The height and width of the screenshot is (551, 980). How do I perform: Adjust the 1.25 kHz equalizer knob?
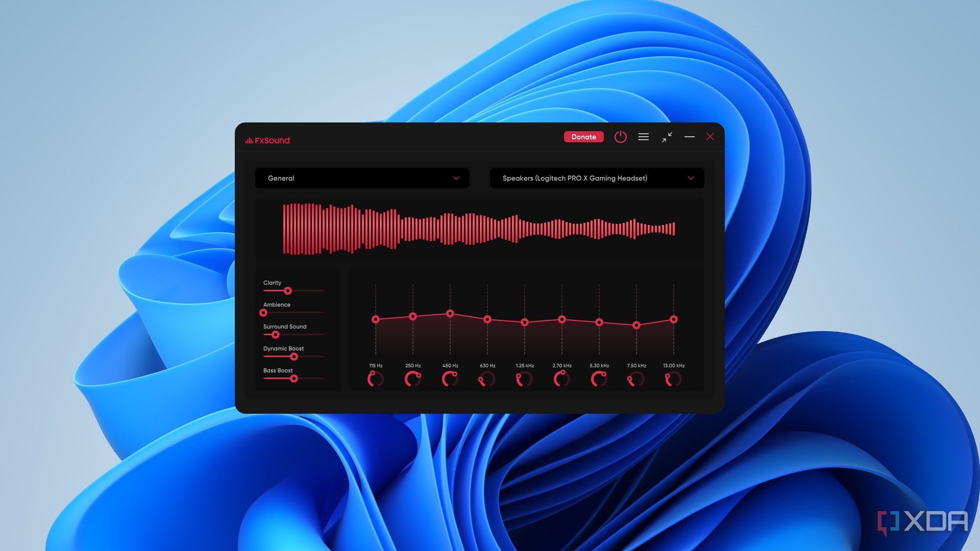(524, 379)
